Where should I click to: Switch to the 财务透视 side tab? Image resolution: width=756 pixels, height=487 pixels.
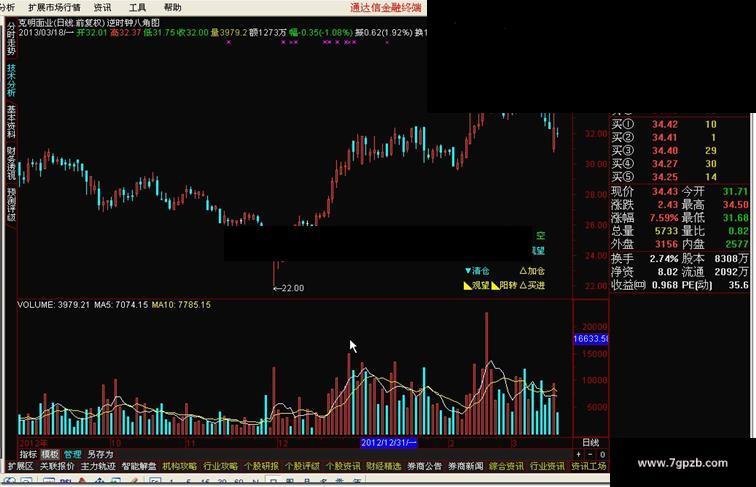pos(11,163)
